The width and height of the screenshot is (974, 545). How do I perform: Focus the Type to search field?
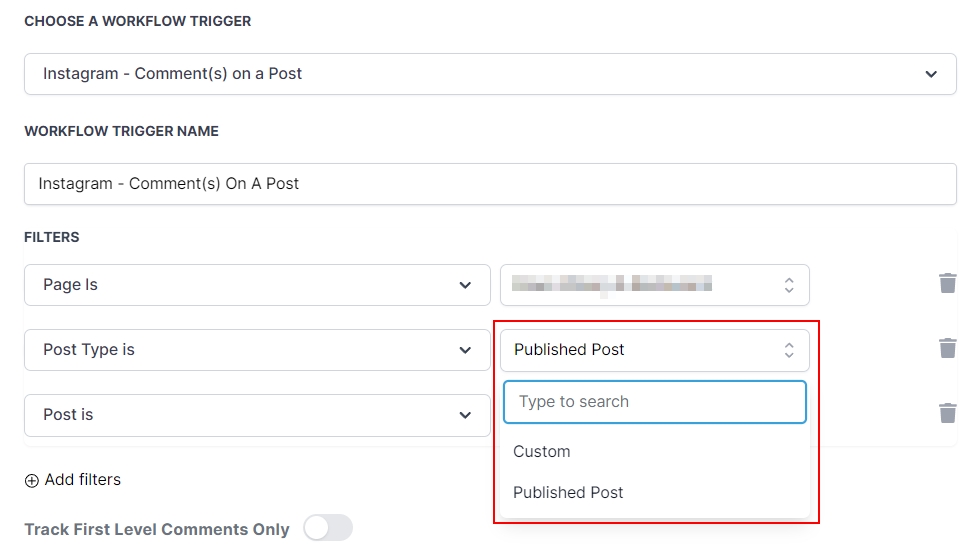tap(654, 402)
